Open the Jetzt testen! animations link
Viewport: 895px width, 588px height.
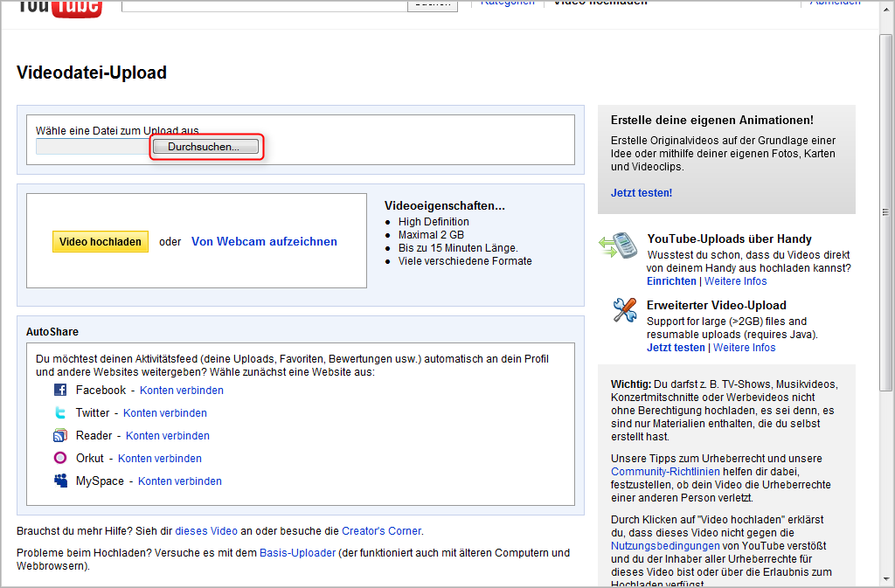[642, 193]
